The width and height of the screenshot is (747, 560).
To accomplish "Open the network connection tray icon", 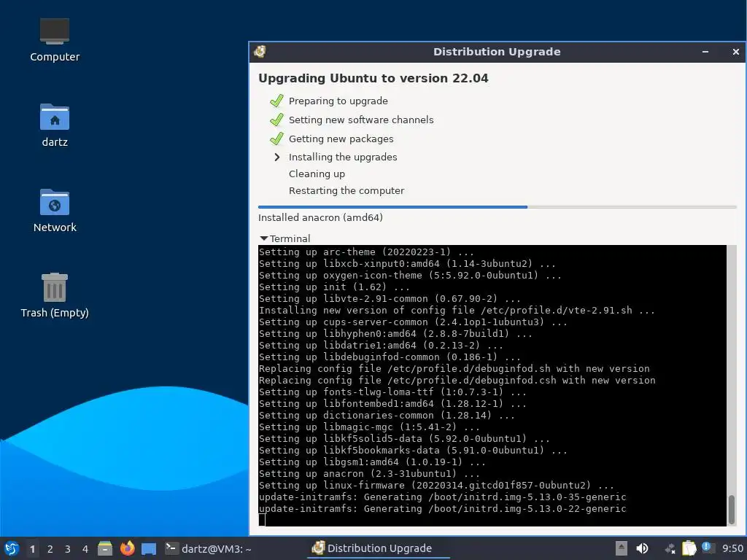I will (x=670, y=549).
